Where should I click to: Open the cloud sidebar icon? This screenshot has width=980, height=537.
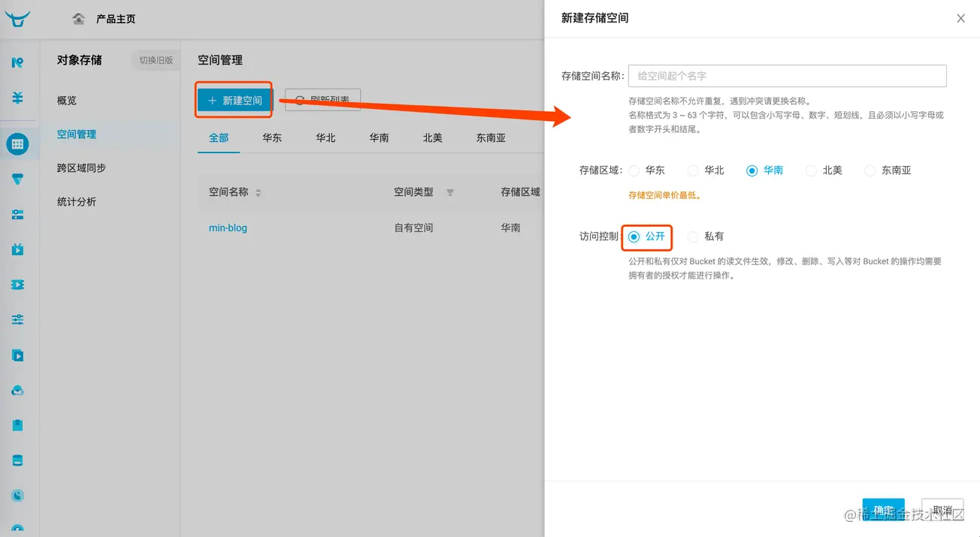[x=17, y=391]
